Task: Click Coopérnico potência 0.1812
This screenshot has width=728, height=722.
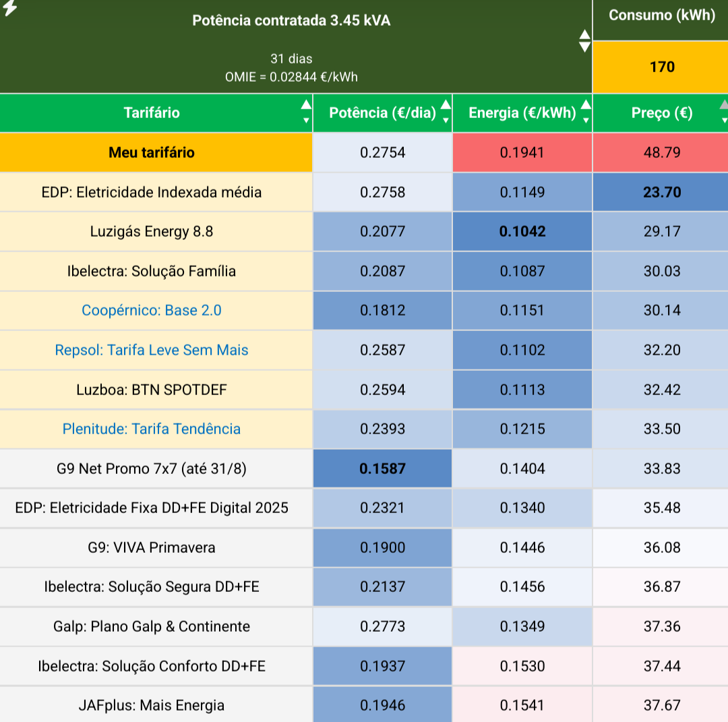Action: 383,310
